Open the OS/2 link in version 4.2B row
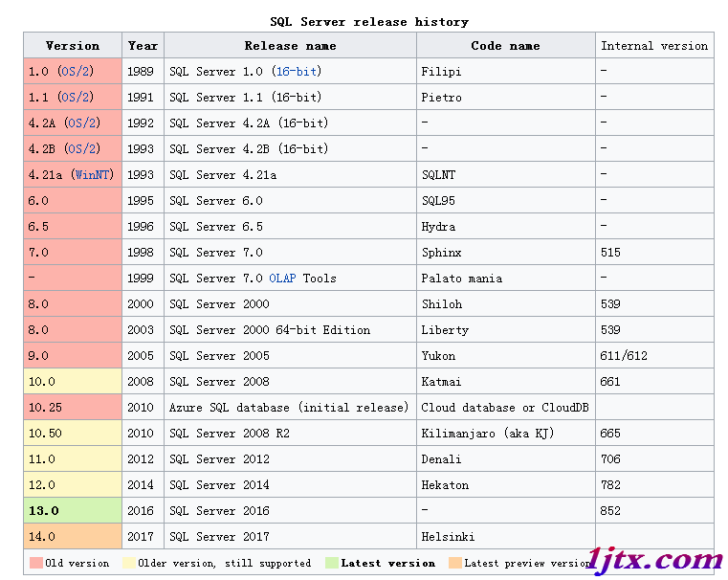The width and height of the screenshot is (728, 580). (82, 149)
